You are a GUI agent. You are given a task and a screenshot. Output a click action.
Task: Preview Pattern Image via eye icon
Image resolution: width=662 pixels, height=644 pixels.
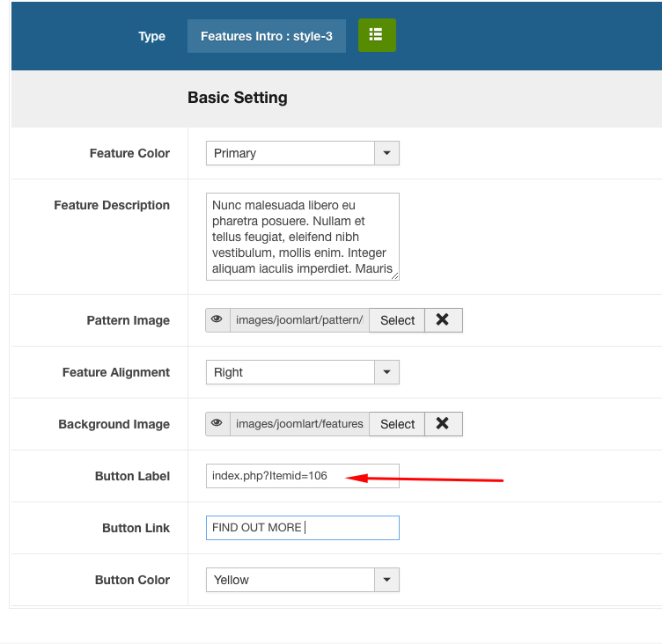point(217,320)
